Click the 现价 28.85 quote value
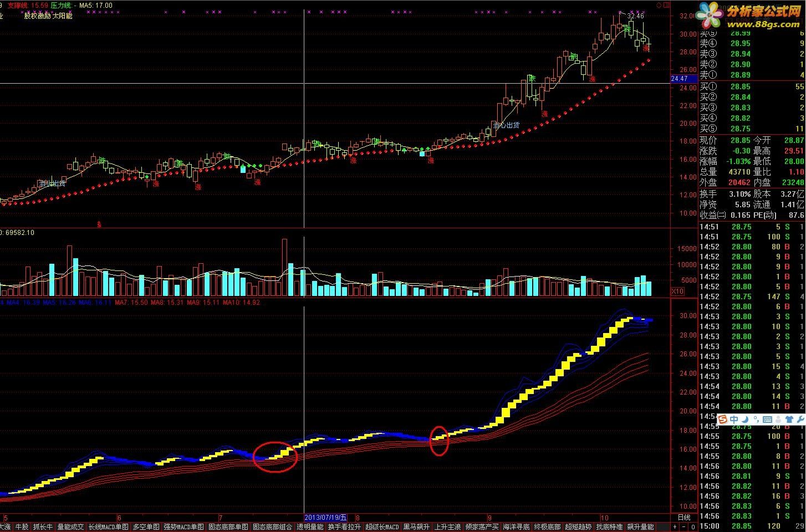The image size is (806, 532). point(740,141)
